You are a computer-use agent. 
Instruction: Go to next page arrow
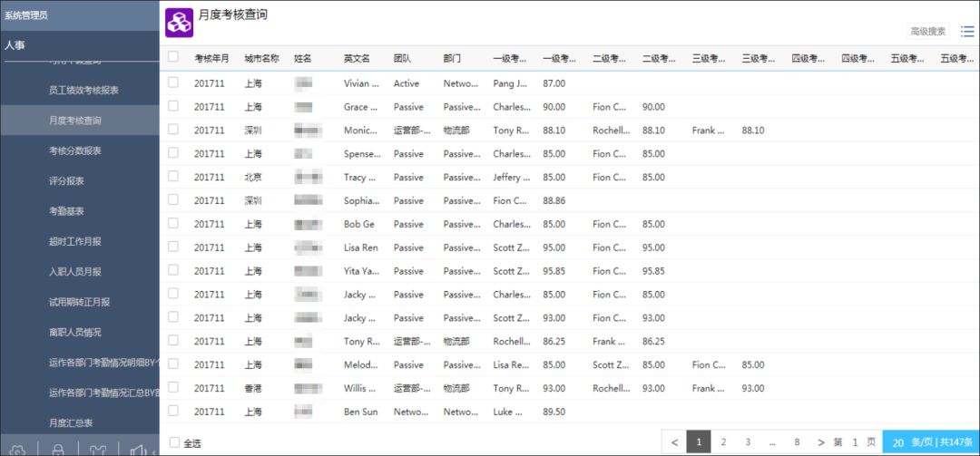tap(820, 442)
